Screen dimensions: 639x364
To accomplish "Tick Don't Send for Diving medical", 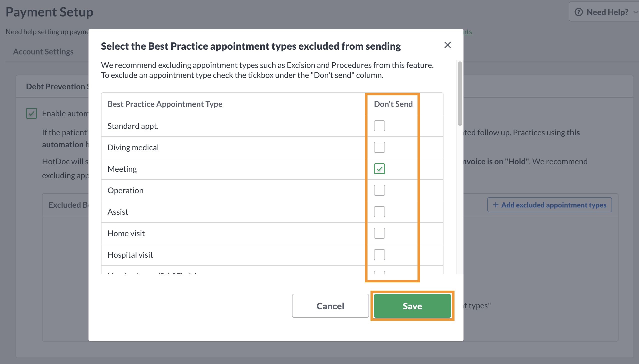I will point(379,147).
